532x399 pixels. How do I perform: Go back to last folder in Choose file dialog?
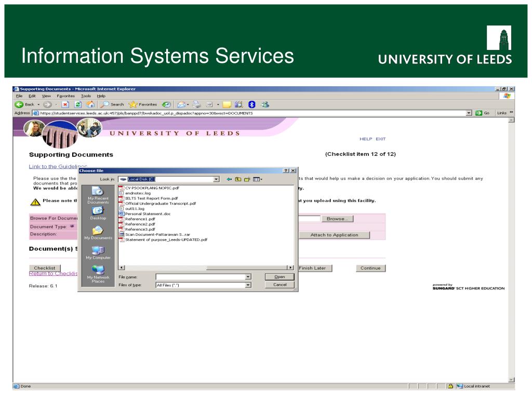tap(229, 179)
